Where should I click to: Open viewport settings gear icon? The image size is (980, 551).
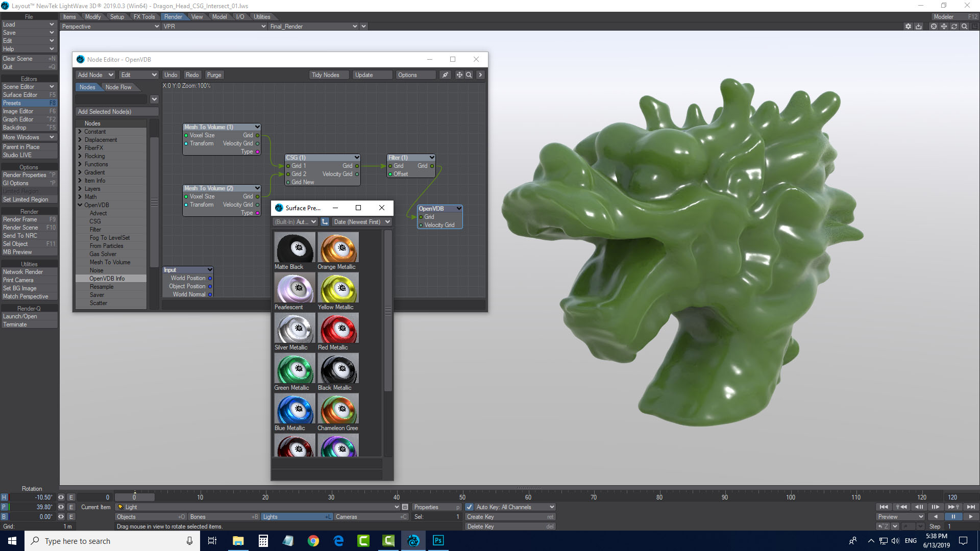click(x=908, y=27)
